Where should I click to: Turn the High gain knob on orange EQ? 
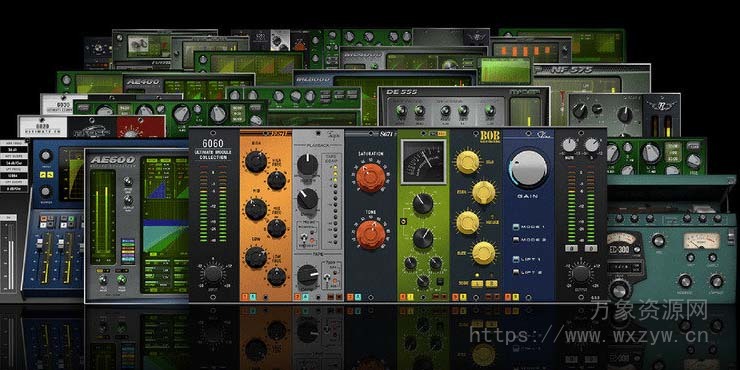[x=256, y=161]
